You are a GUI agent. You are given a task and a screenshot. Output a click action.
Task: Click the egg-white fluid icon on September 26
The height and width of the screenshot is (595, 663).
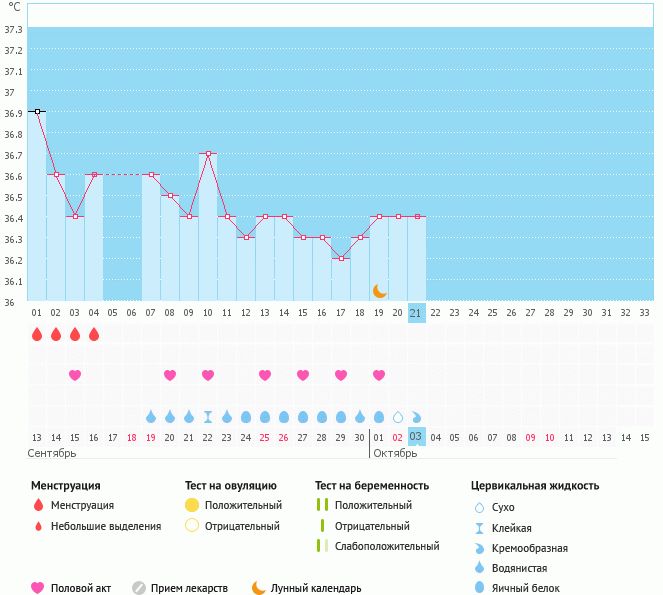(x=284, y=417)
